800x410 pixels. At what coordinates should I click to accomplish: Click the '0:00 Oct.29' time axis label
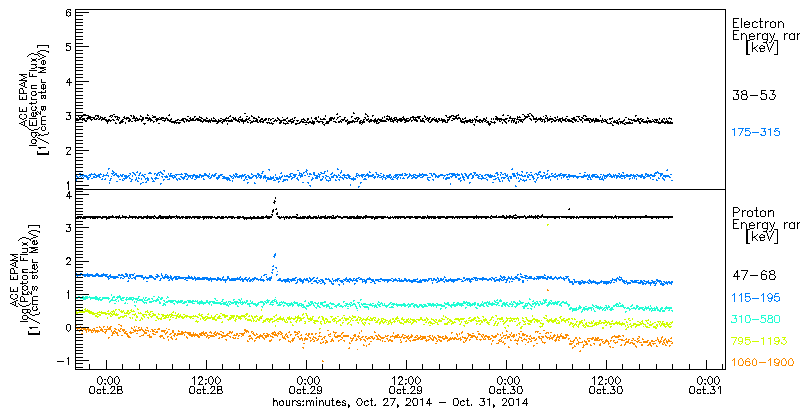click(306, 387)
